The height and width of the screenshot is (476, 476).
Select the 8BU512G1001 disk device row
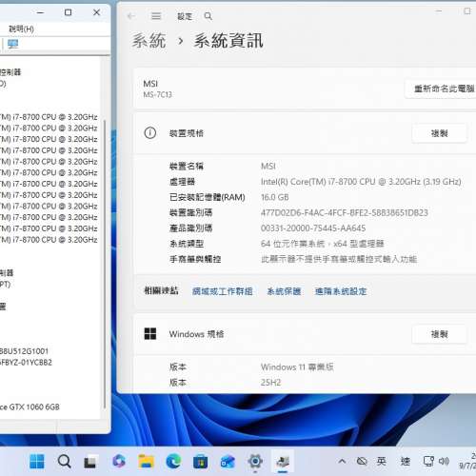click(x=24, y=351)
